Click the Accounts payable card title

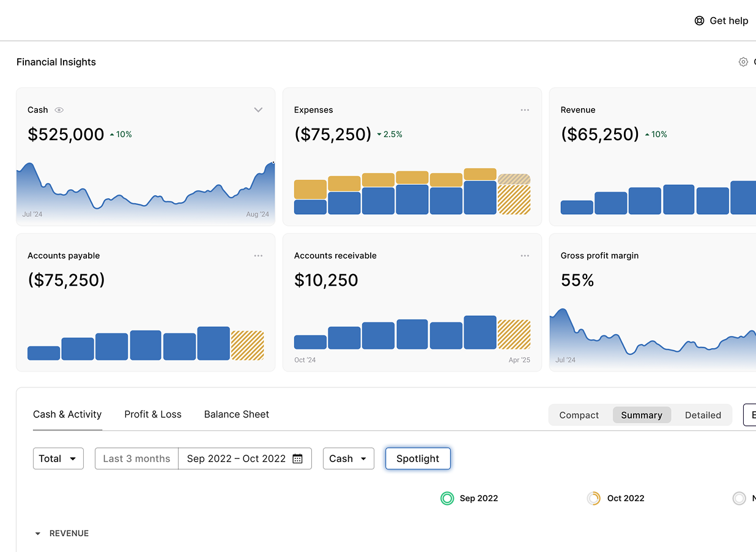(64, 256)
